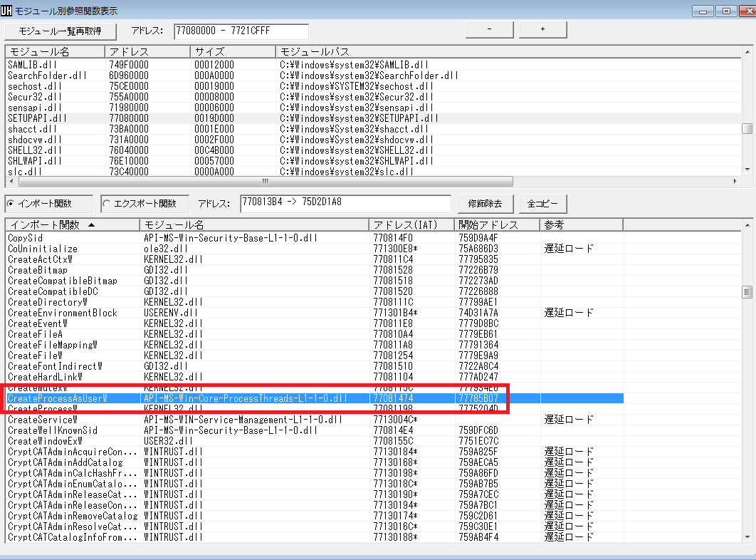Image resolution: width=756 pixels, height=560 pixels.
Task: Select the CoUninitialize import row
Action: (x=315, y=249)
